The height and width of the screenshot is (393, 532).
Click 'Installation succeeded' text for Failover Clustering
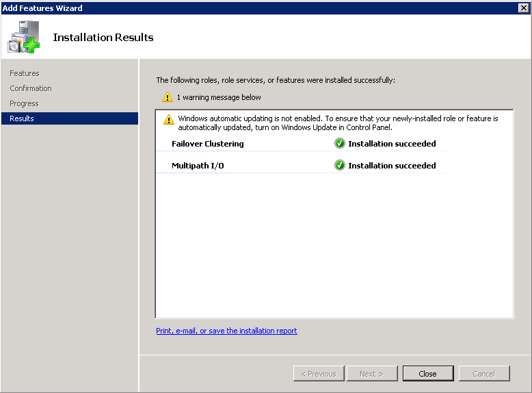click(x=392, y=144)
